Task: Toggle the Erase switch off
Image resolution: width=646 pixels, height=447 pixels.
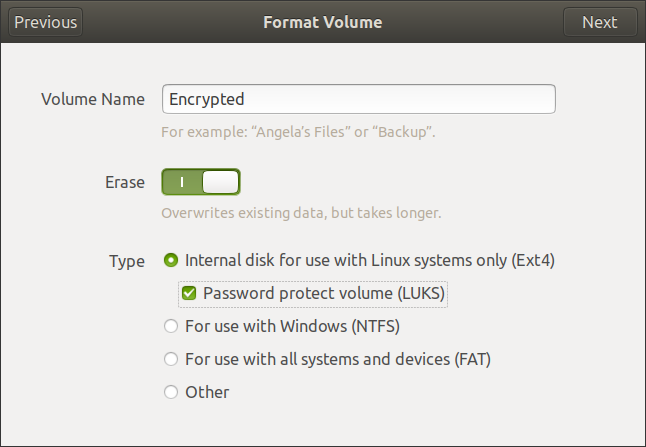Action: point(201,183)
